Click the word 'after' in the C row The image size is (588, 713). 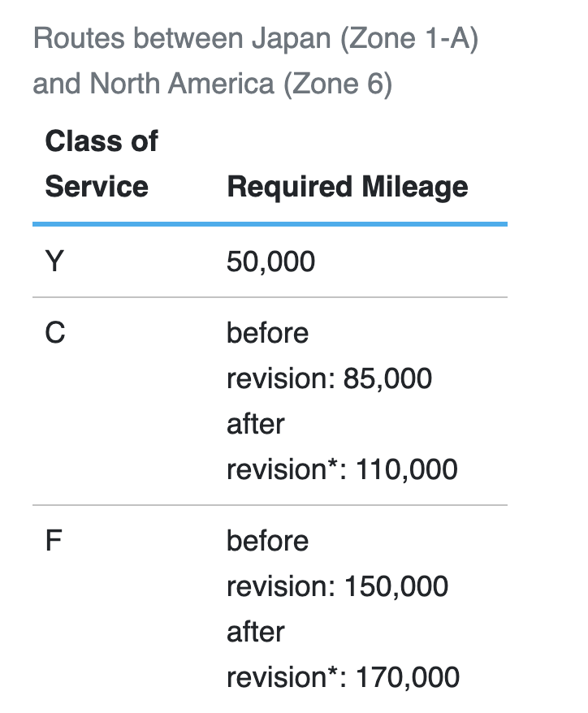tap(256, 424)
